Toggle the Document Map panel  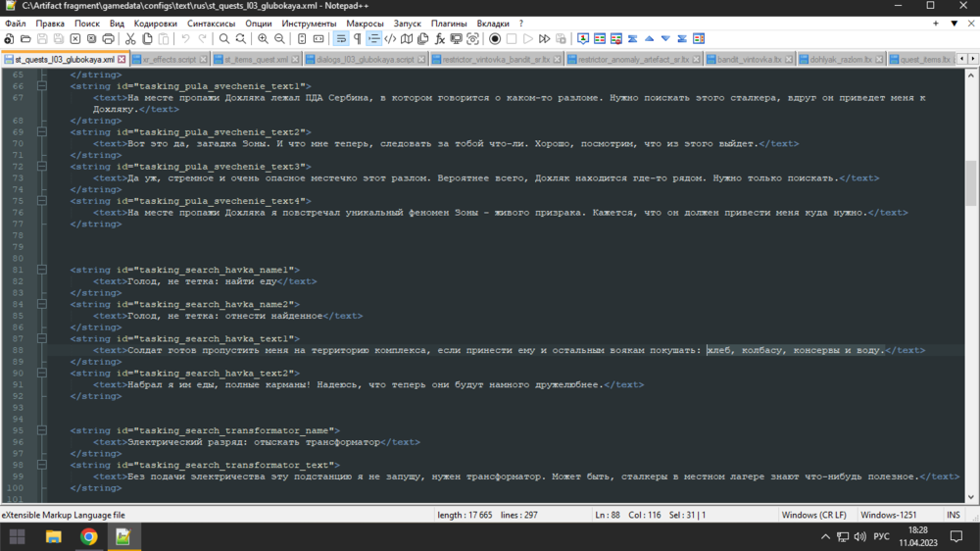[407, 39]
